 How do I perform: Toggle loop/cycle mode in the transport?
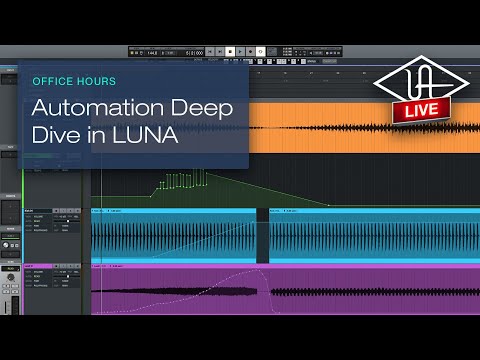[x=261, y=52]
